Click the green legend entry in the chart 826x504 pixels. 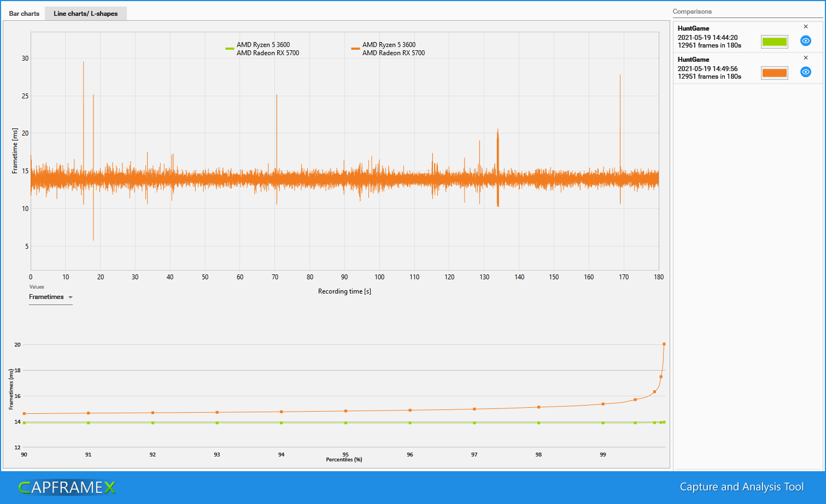click(x=262, y=49)
